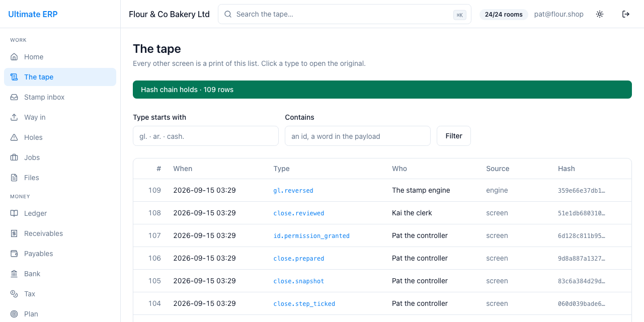This screenshot has width=644, height=322.
Task: Click the When column header
Action: pyautogui.click(x=183, y=169)
